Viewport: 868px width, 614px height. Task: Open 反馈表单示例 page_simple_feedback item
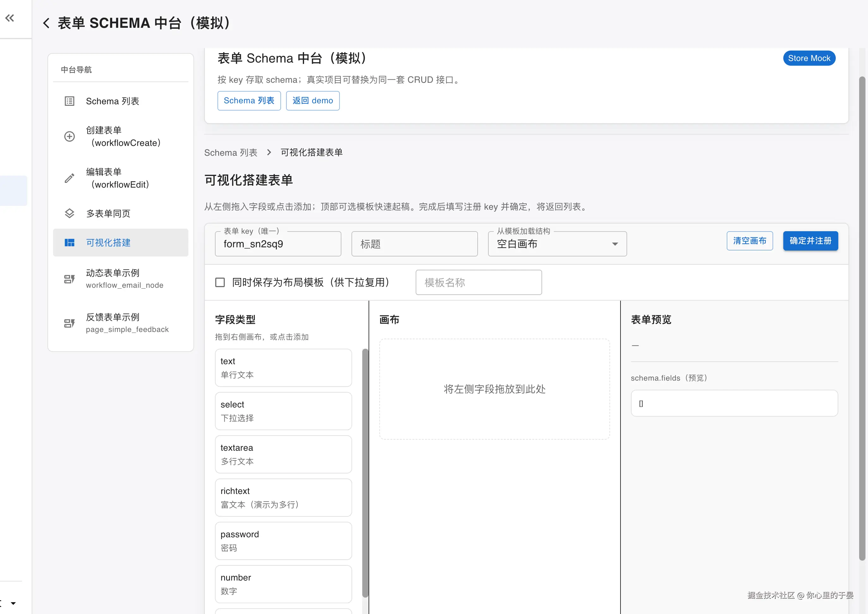pos(121,323)
